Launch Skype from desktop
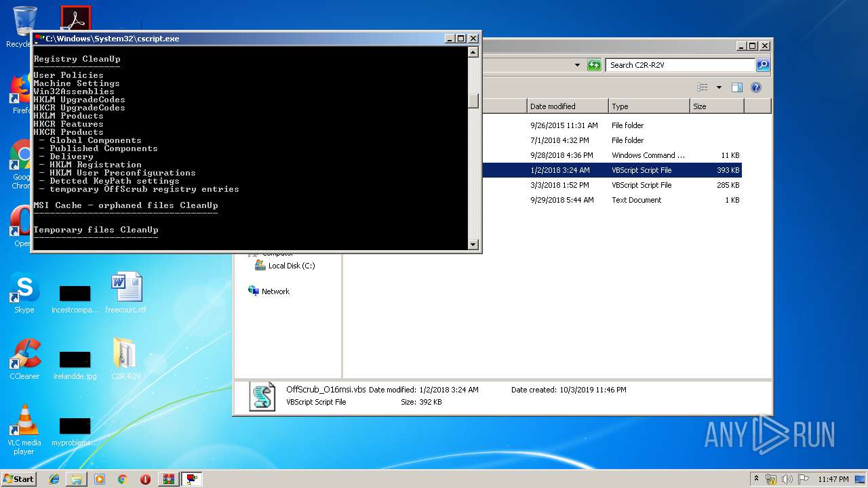Viewport: 868px width, 488px height. pos(24,293)
